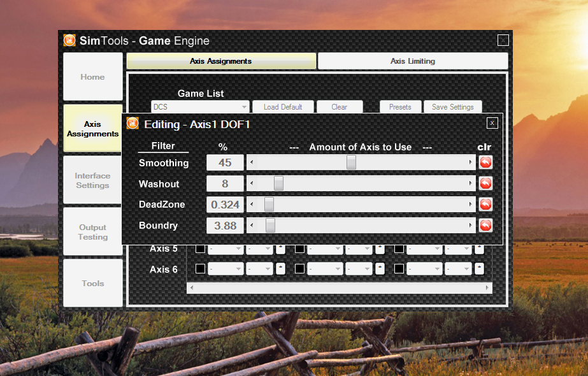Screen dimensions: 588x376
Task: Click the Smoothing slider thumb
Action: coord(351,163)
